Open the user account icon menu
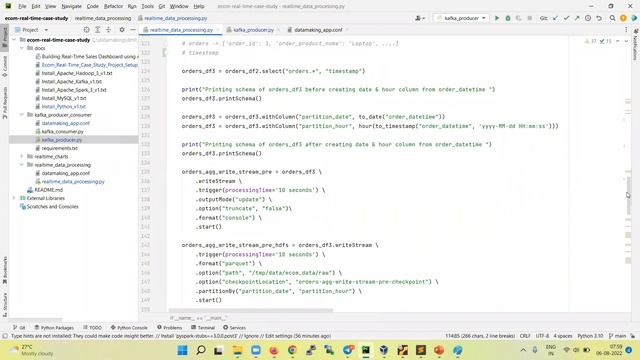This screenshot has width=640, height=360. [x=420, y=18]
